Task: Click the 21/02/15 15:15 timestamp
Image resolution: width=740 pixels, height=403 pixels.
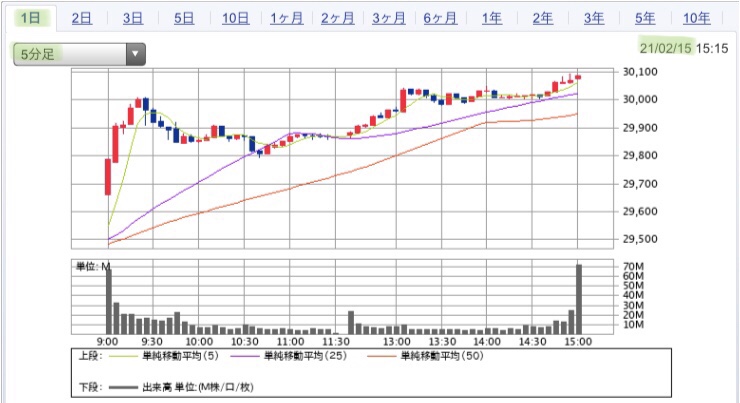Action: (x=684, y=48)
